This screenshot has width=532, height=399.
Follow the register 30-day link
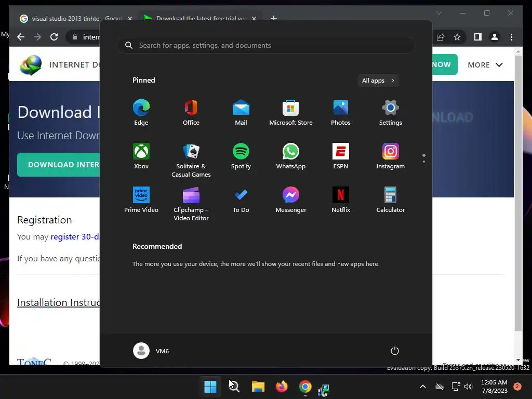(75, 236)
